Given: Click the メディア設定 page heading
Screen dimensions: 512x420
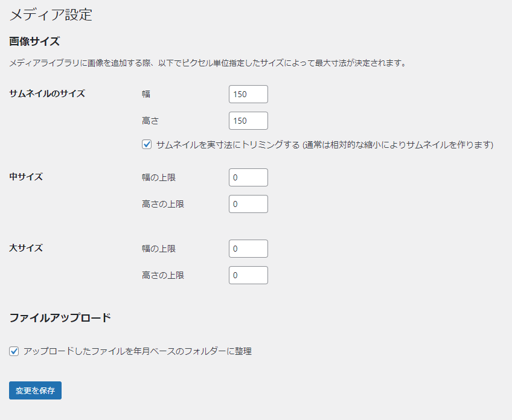Looking at the screenshot, I should pyautogui.click(x=51, y=14).
